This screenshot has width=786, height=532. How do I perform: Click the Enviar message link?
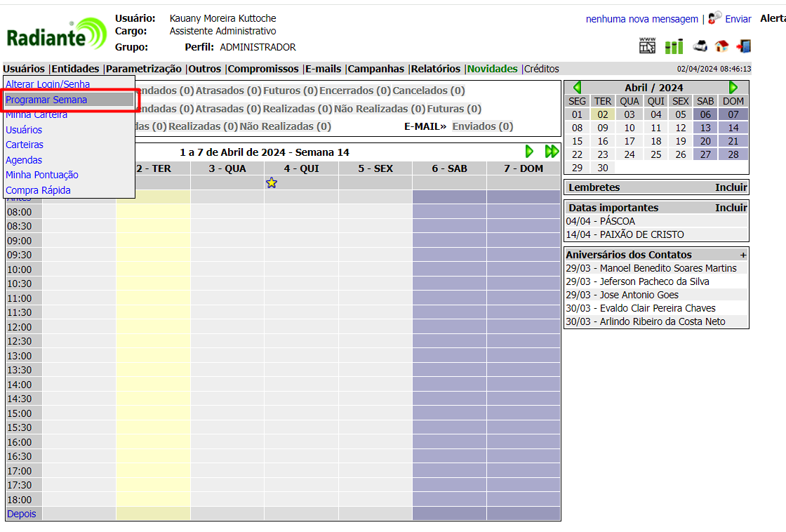[738, 19]
